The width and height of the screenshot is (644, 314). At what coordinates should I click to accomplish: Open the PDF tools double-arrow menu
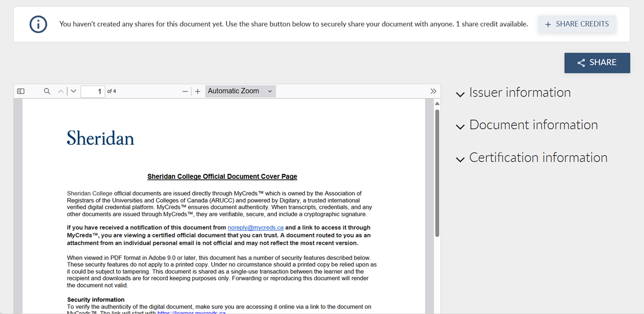point(433,91)
